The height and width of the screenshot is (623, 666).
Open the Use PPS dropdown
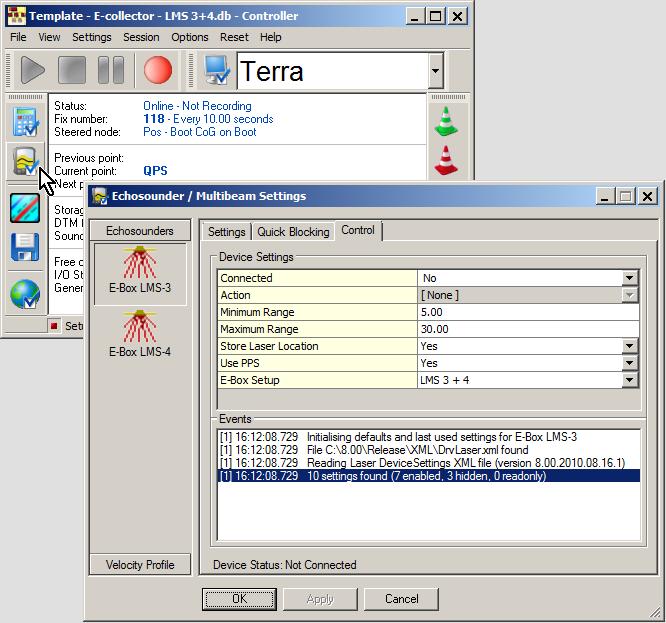[x=629, y=364]
